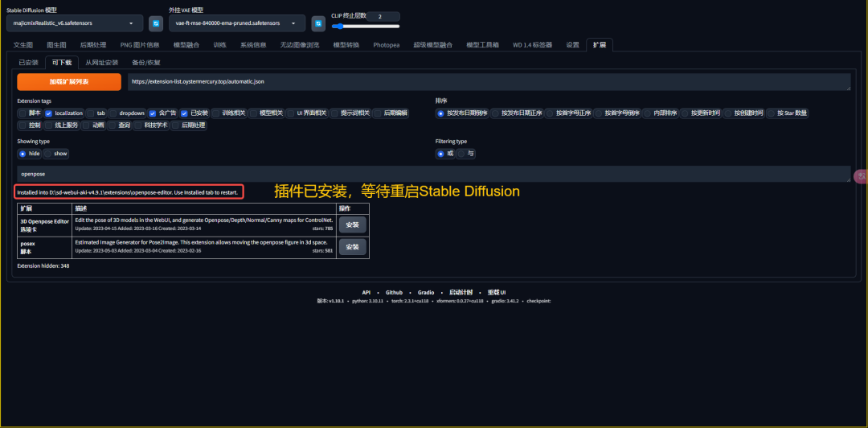Image resolution: width=868 pixels, height=428 pixels.
Task: Select the 扩展 tab
Action: [600, 45]
